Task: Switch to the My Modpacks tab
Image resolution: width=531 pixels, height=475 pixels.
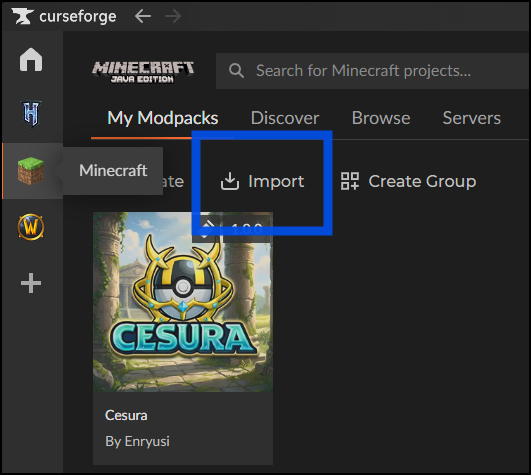Action: pyautogui.click(x=163, y=118)
